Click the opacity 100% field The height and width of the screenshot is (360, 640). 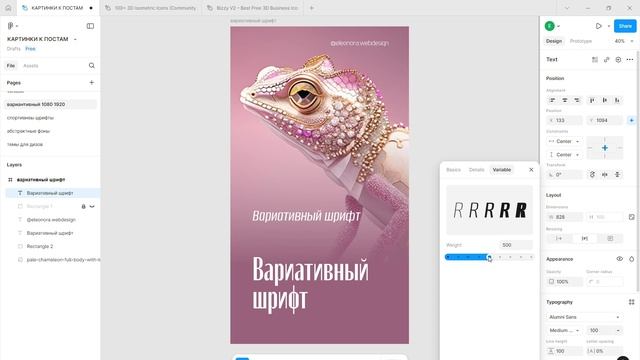click(564, 282)
